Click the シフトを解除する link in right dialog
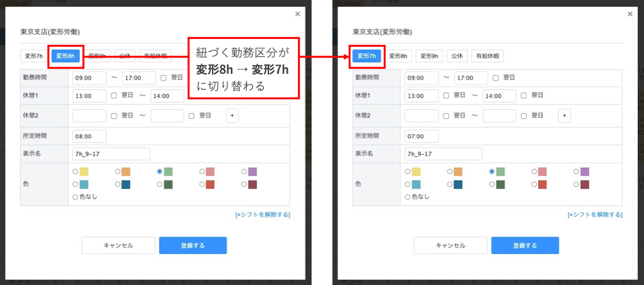Screen dimensions: 644x285 [x=594, y=215]
